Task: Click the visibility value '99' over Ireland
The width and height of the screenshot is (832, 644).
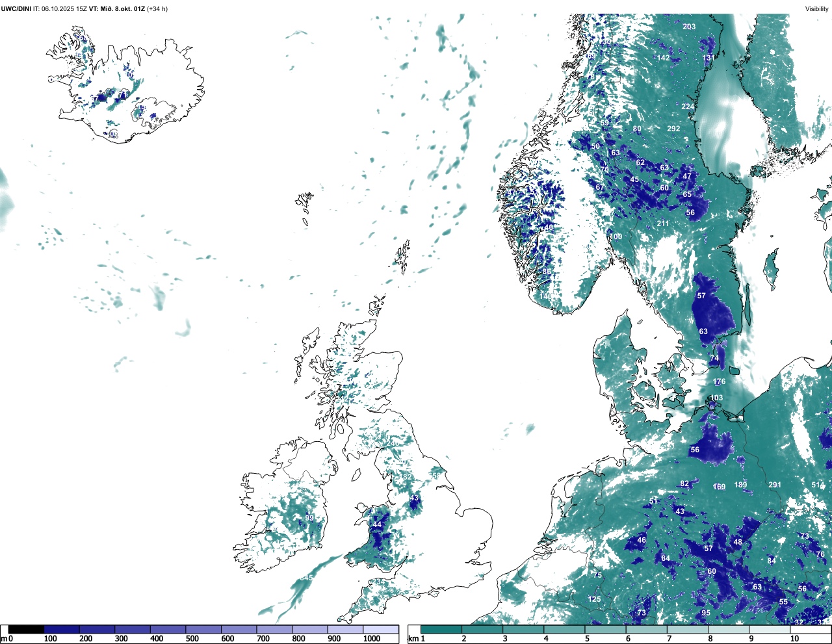Action: (309, 518)
